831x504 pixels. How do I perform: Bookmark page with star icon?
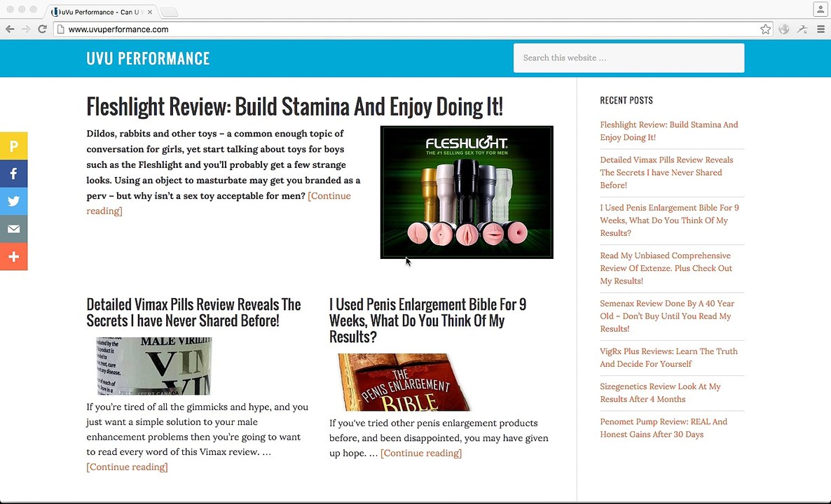point(765,29)
